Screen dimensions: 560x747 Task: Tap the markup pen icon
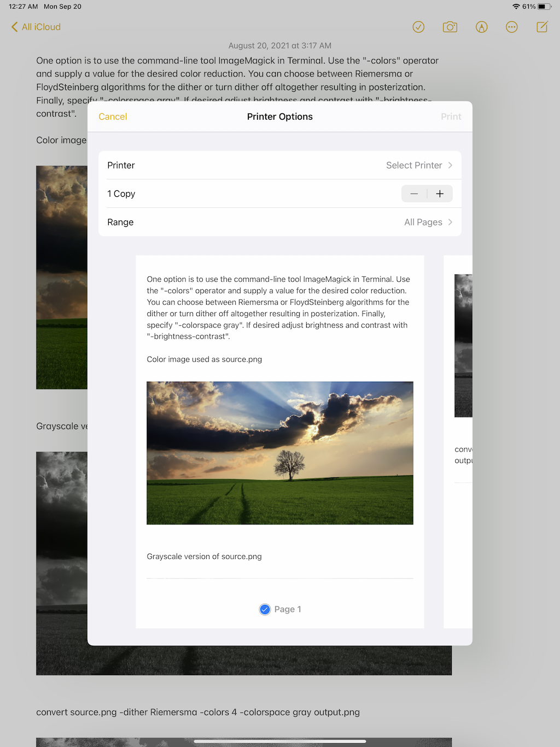(x=481, y=27)
